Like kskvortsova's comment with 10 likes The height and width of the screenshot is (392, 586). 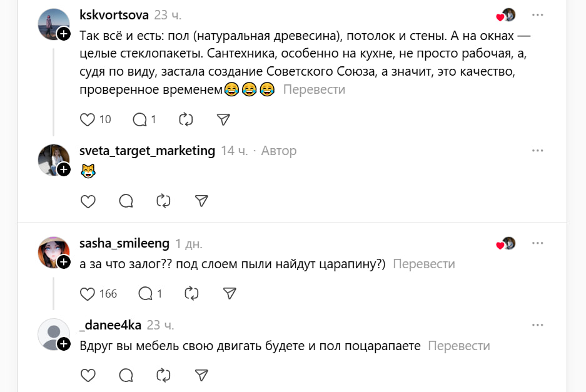pos(88,119)
